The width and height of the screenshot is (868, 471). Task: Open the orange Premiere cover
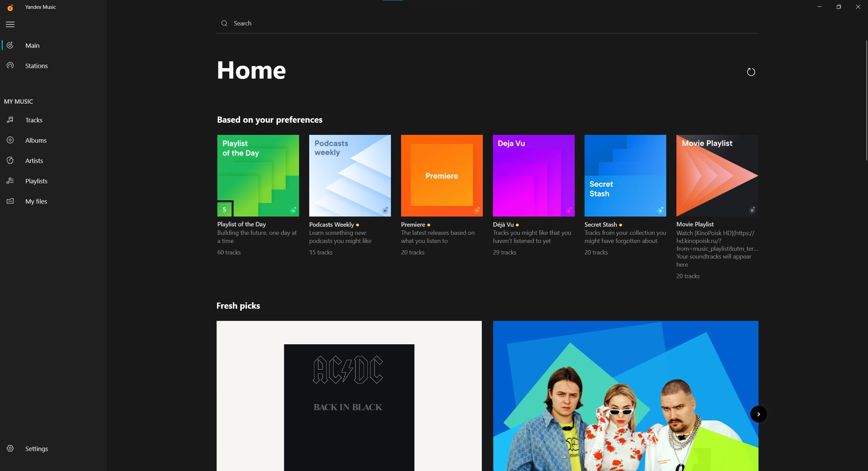point(442,176)
